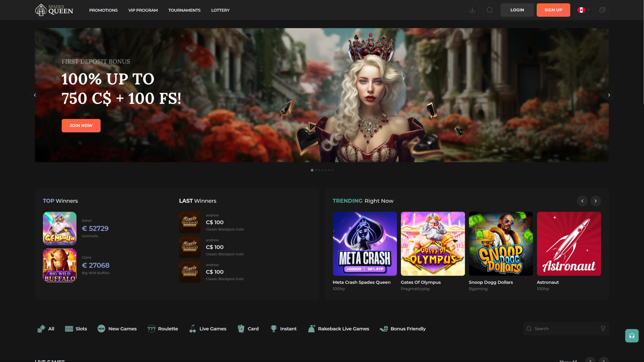Open Big Wild Buffalo thumbnail
This screenshot has width=644, height=362.
60,265
